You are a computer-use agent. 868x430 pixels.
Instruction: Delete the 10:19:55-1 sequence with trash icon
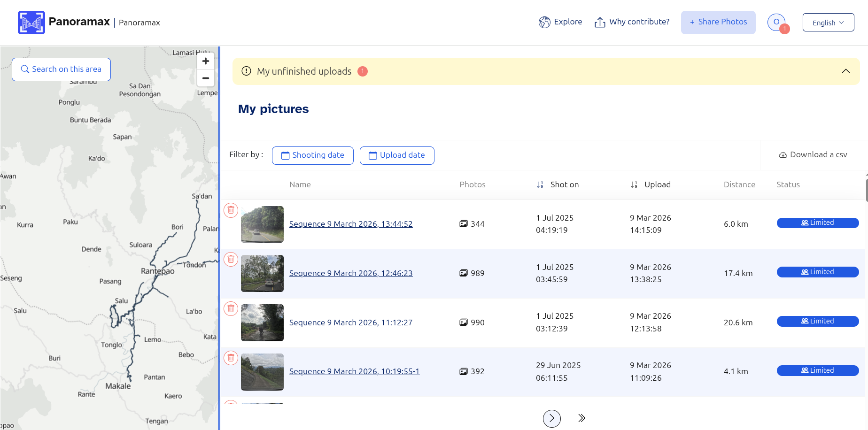pos(231,358)
